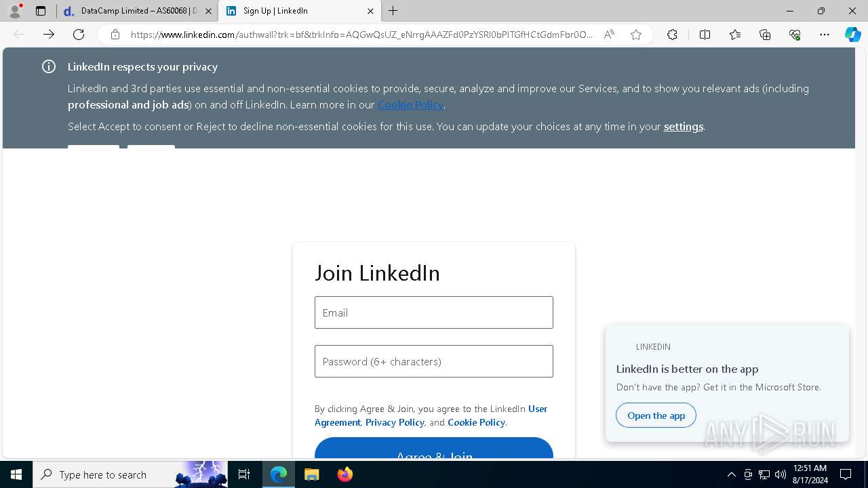This screenshot has height=488, width=868.
Task: Go forward in browser history
Action: [49, 35]
